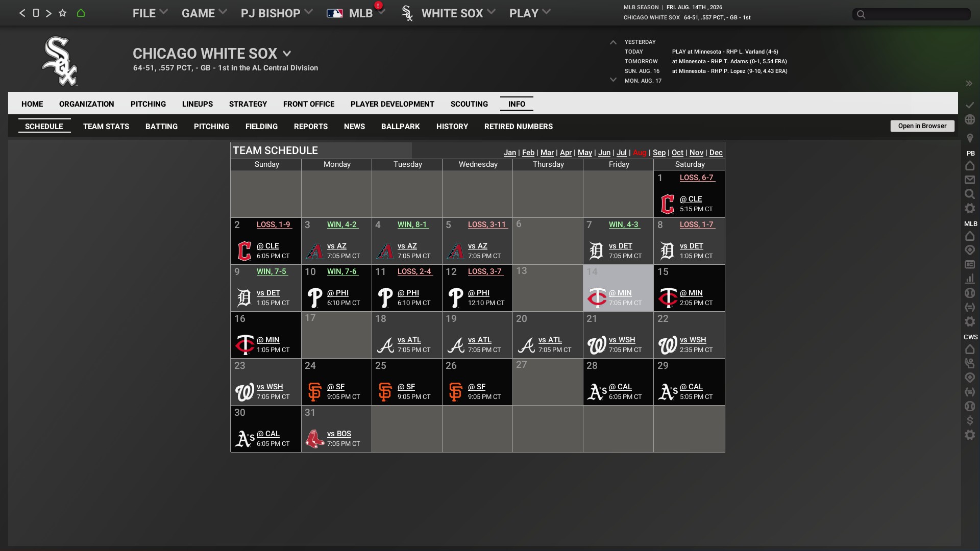The width and height of the screenshot is (980, 551).
Task: Open the WIN, 8-1 game result
Action: tap(412, 224)
